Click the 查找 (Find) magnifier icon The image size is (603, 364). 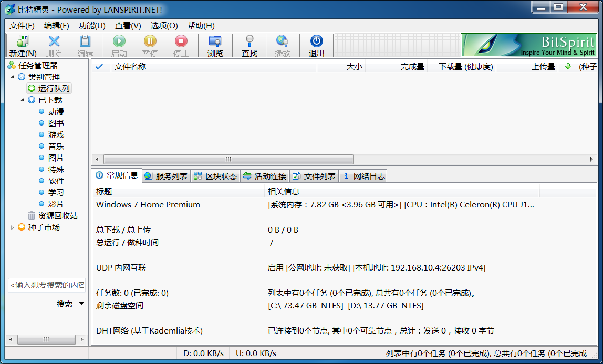(249, 41)
